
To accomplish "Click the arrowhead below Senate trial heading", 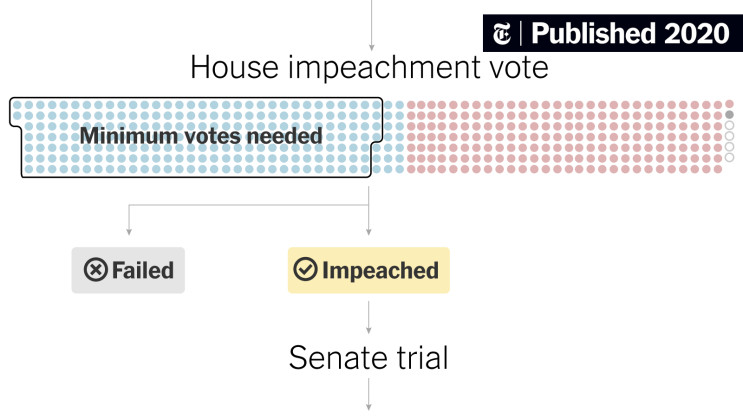I will (x=369, y=407).
